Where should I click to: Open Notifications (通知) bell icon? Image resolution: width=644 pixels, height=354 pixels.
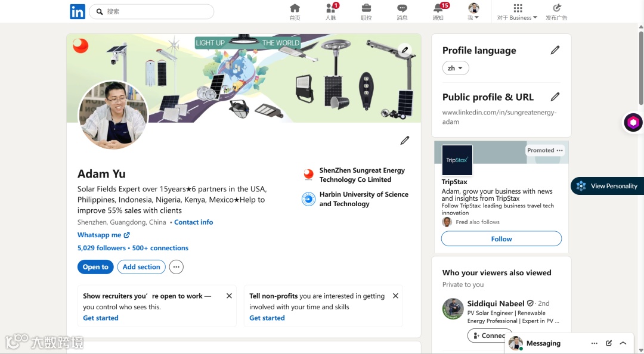tap(439, 12)
